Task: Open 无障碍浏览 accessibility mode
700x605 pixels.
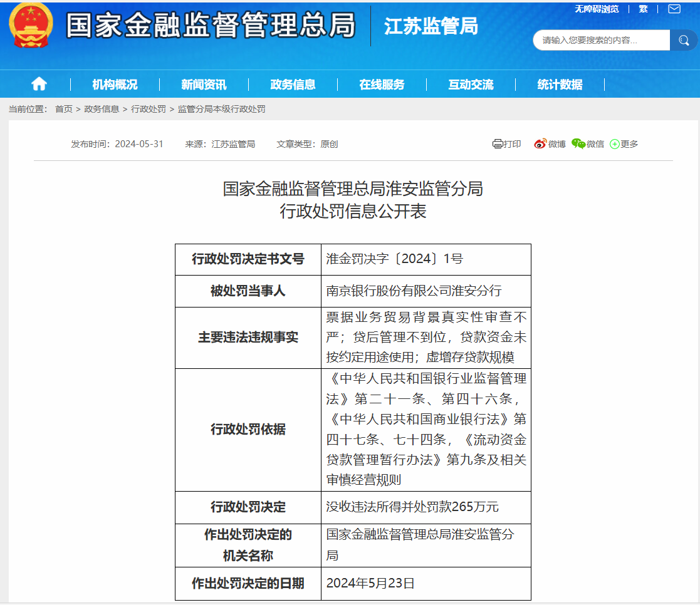Action: (597, 9)
